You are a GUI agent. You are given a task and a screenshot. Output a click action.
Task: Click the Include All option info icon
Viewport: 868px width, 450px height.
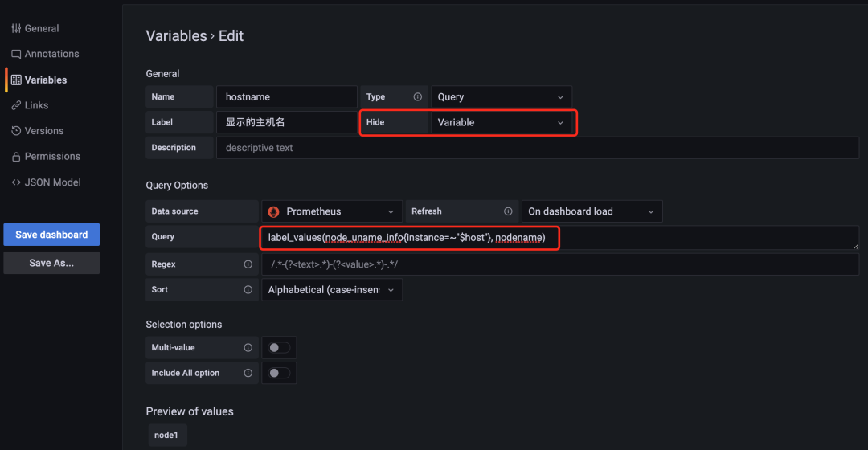[x=248, y=373]
